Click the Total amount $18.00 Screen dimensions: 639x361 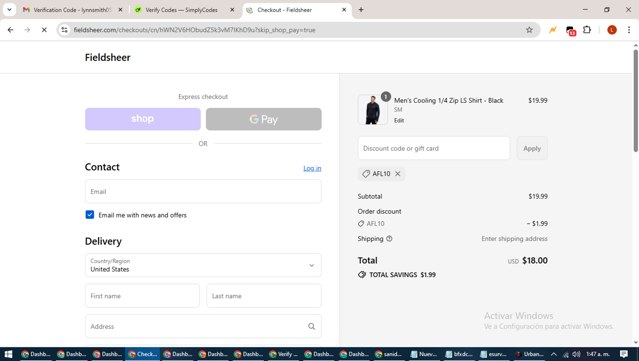[x=535, y=260]
